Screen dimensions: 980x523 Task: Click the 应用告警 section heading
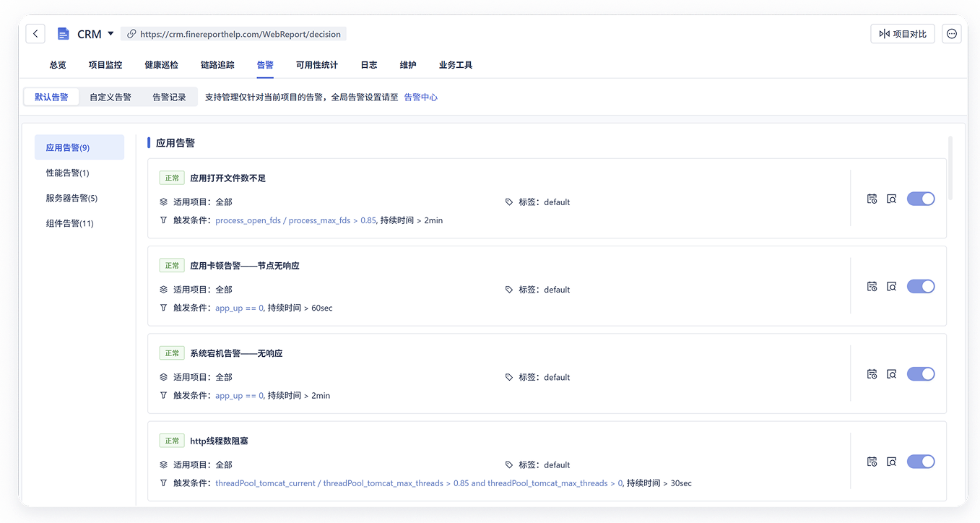click(175, 143)
